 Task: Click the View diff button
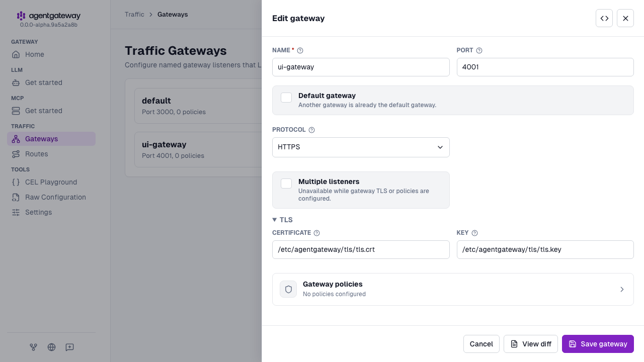tap(531, 344)
